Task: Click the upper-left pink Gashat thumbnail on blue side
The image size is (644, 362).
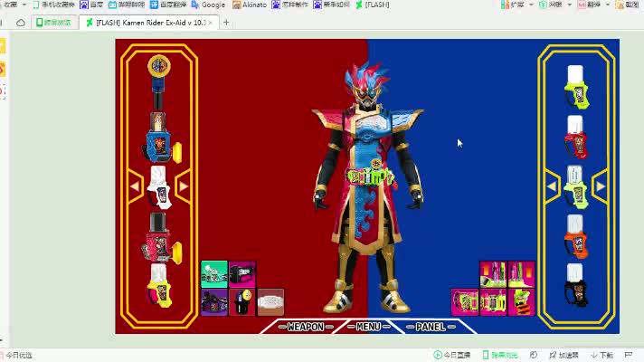Action: coord(493,274)
